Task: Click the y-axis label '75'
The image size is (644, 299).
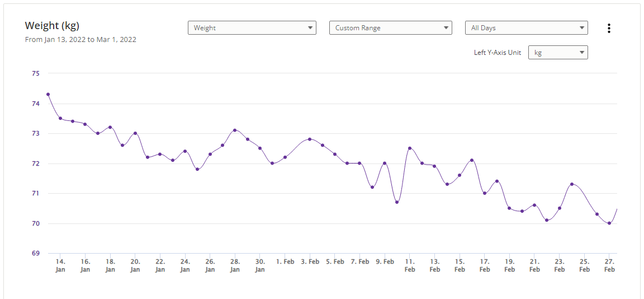Action: click(35, 73)
